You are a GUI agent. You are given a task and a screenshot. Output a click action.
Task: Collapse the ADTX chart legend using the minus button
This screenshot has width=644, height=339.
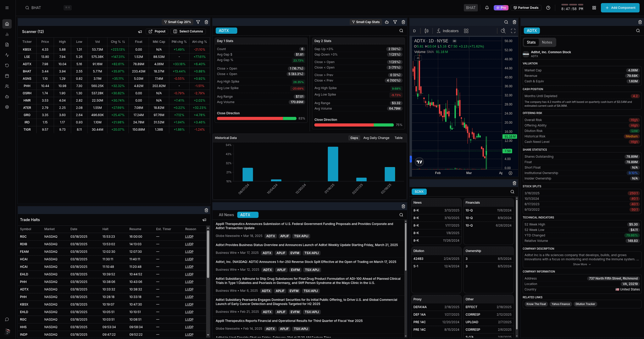pos(454,41)
